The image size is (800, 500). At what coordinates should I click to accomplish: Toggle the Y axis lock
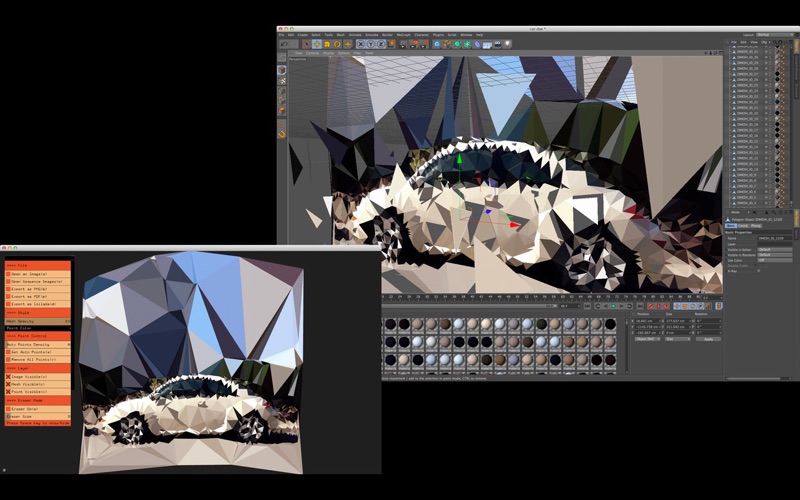[371, 44]
